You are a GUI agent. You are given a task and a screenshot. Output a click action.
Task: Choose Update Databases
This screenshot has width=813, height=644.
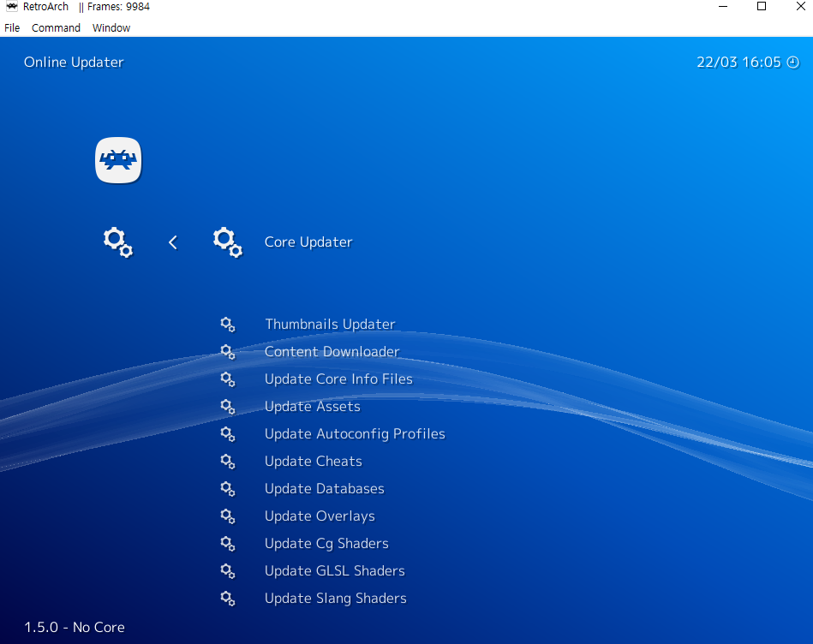click(325, 489)
